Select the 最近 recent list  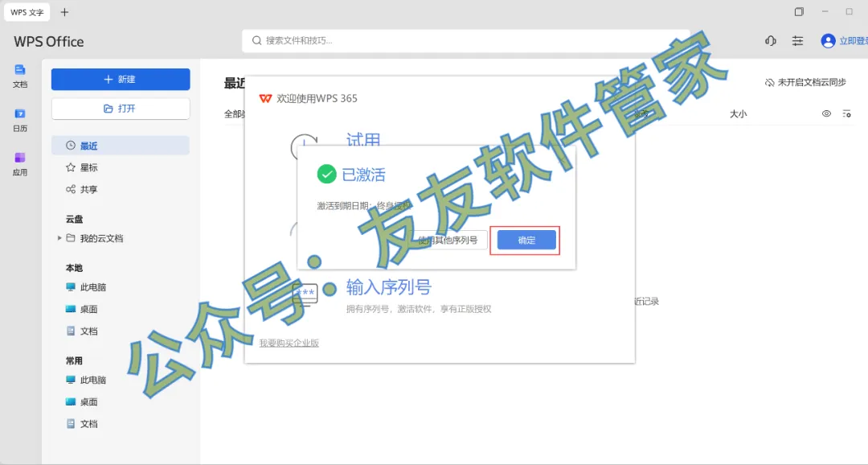pos(121,146)
